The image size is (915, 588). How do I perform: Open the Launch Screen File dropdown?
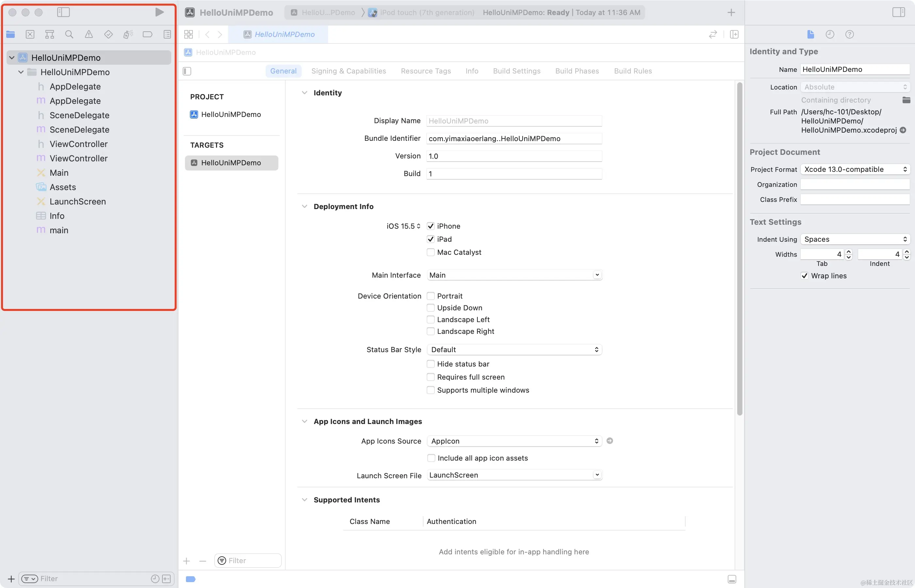click(x=514, y=475)
